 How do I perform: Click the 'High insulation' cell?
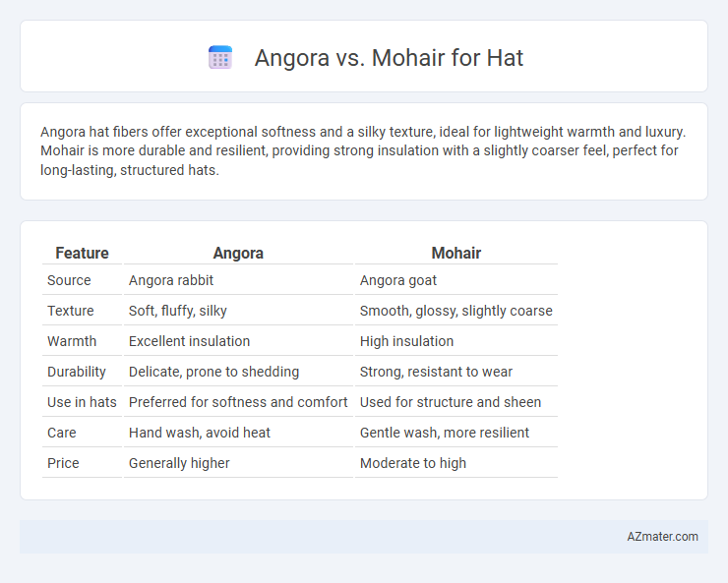tap(406, 341)
